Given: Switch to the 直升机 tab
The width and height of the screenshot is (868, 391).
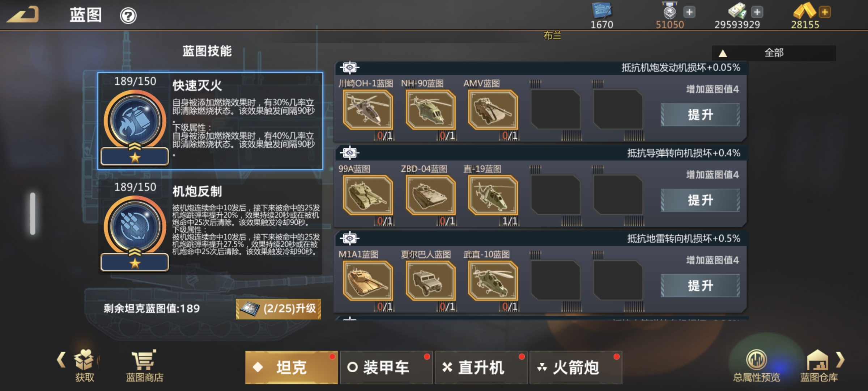Looking at the screenshot, I should (481, 367).
